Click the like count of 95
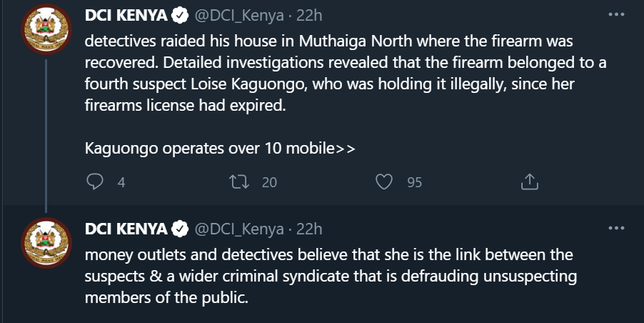The height and width of the screenshot is (323, 644). (x=414, y=182)
